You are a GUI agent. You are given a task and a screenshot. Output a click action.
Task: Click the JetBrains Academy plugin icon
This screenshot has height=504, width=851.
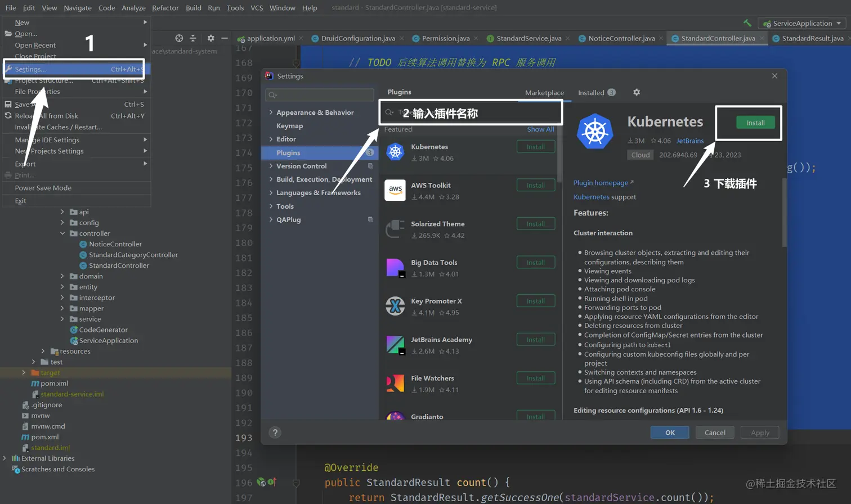coord(395,345)
